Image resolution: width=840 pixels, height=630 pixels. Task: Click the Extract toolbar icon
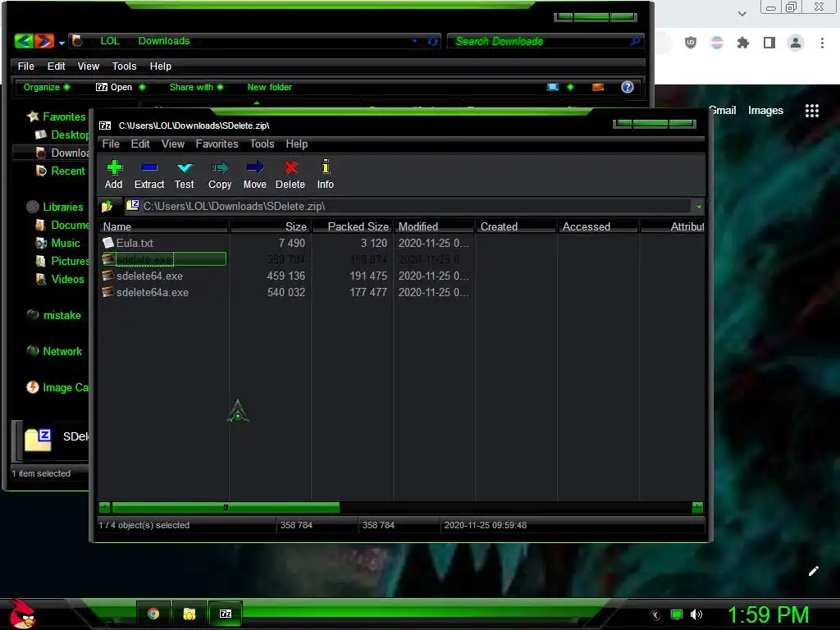coord(149,175)
